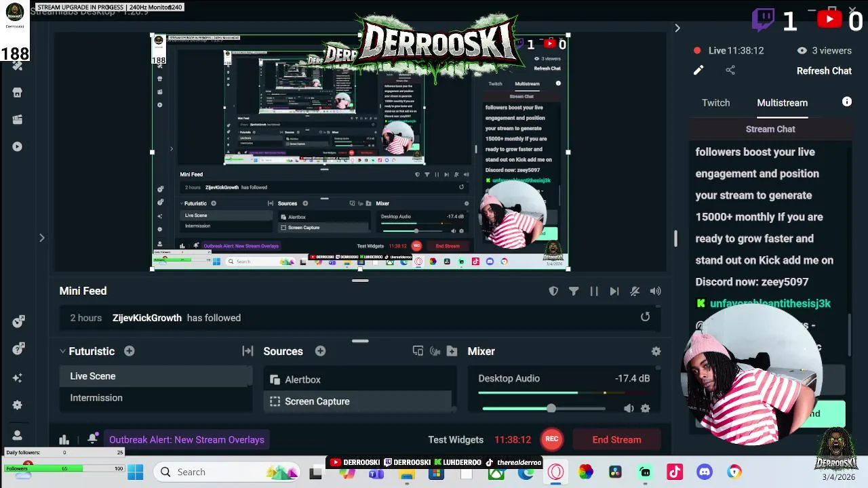Image resolution: width=868 pixels, height=488 pixels.
Task: Expand the Futuristic scene collection dropdown
Action: 62,351
